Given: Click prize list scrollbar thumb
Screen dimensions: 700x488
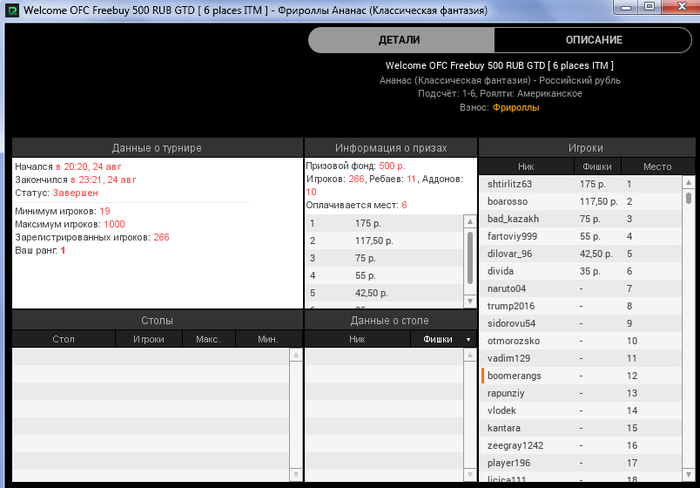Looking at the screenshot, I should point(470,258).
